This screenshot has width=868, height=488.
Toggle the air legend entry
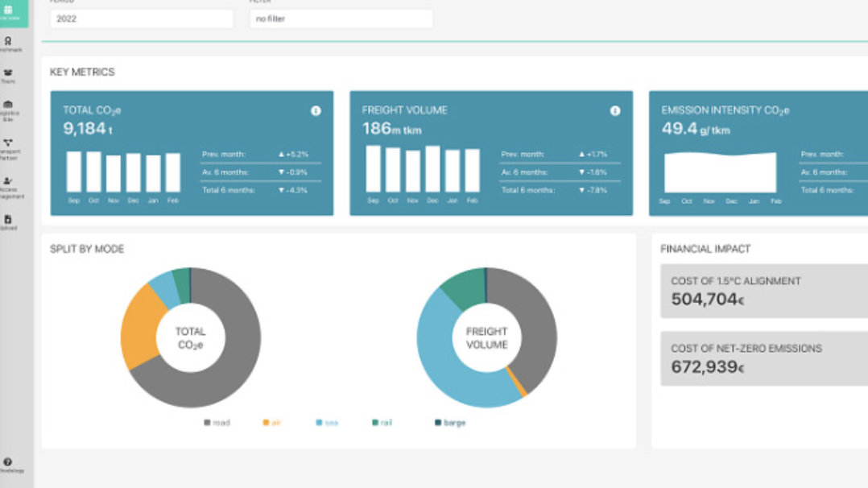coord(271,422)
